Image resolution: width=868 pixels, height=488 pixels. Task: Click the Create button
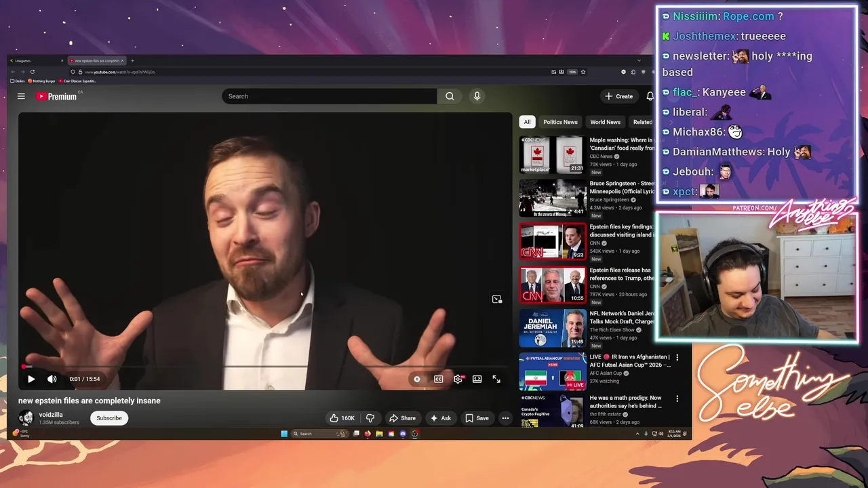(619, 96)
